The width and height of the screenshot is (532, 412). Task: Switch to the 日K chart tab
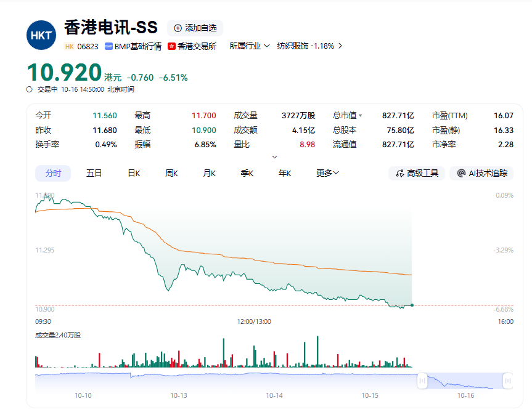pyautogui.click(x=134, y=174)
